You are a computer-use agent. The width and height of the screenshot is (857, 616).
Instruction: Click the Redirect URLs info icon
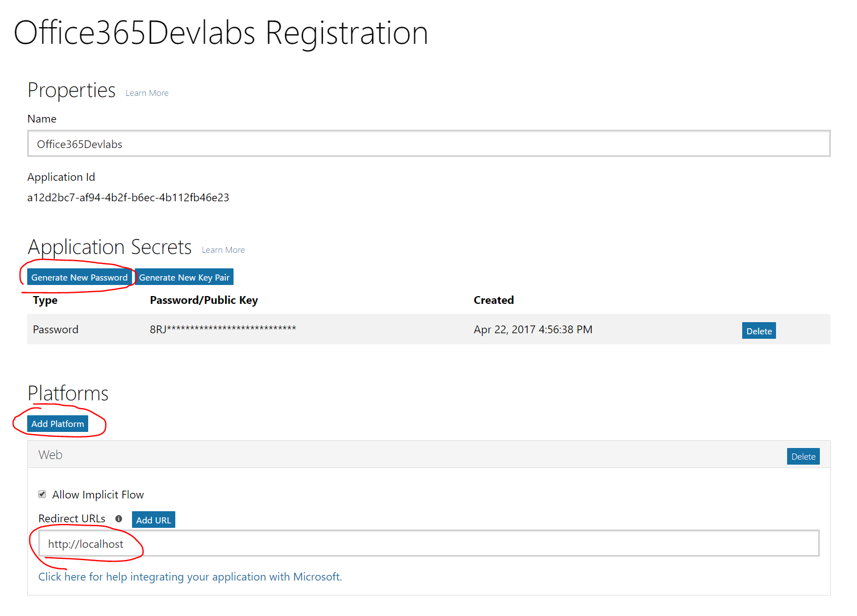coord(119,519)
